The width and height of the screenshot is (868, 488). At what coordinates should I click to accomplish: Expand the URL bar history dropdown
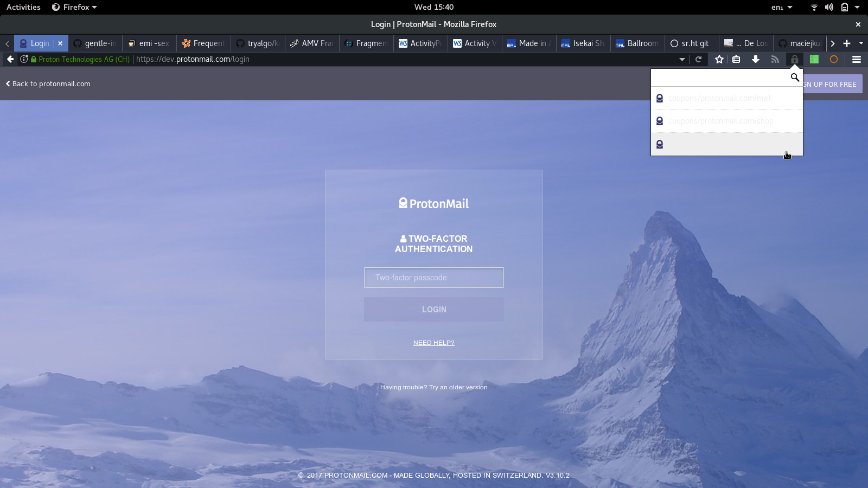tap(682, 59)
